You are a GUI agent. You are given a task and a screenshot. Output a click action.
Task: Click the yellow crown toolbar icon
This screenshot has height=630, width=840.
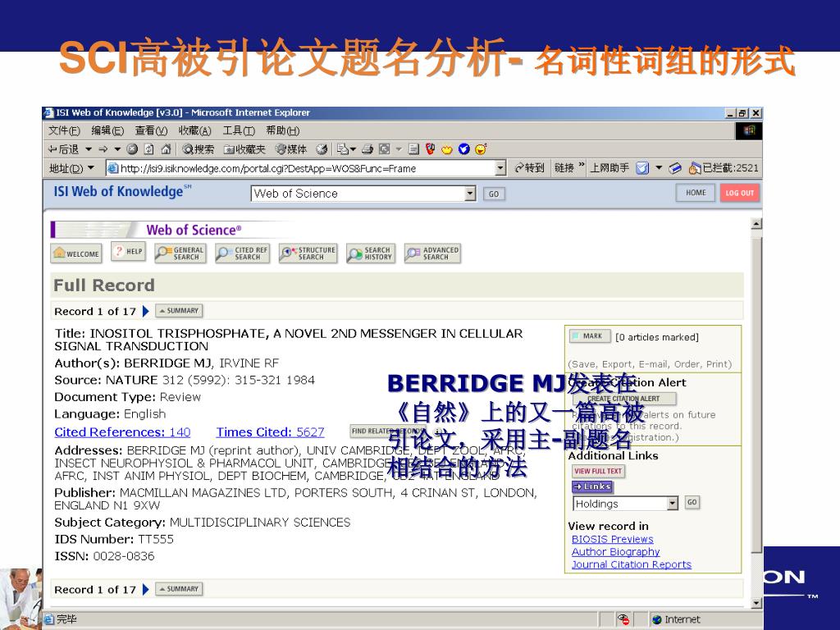(447, 149)
